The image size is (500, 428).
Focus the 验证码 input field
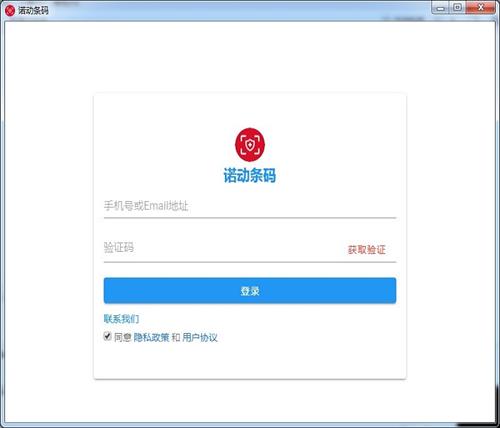click(222, 248)
